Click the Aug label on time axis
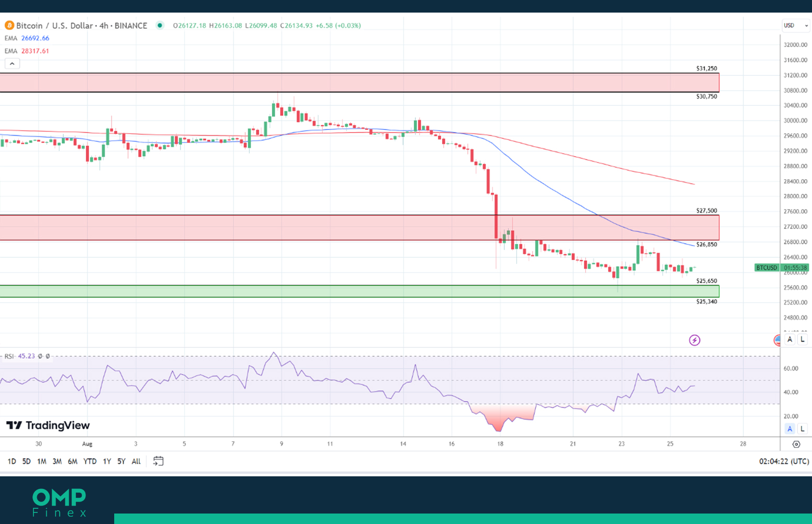Viewport: 812px width, 524px height. [87, 444]
